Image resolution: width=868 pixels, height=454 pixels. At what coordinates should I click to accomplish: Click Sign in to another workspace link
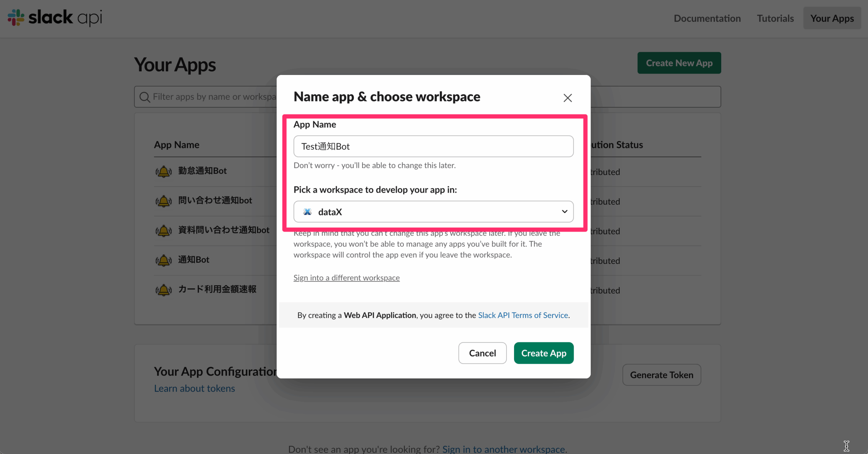(505, 449)
